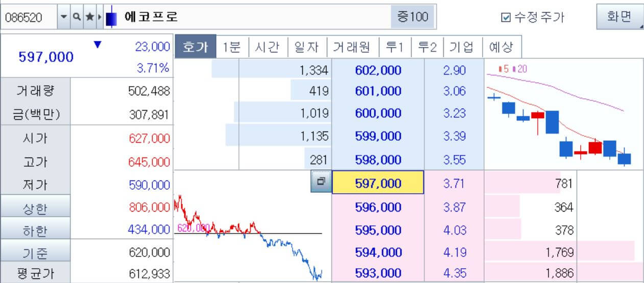Click the magnifier stock search icon

pos(76,17)
